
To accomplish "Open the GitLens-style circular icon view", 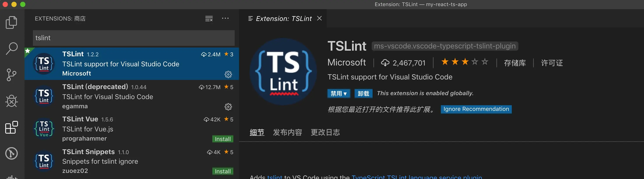I will pos(12,153).
